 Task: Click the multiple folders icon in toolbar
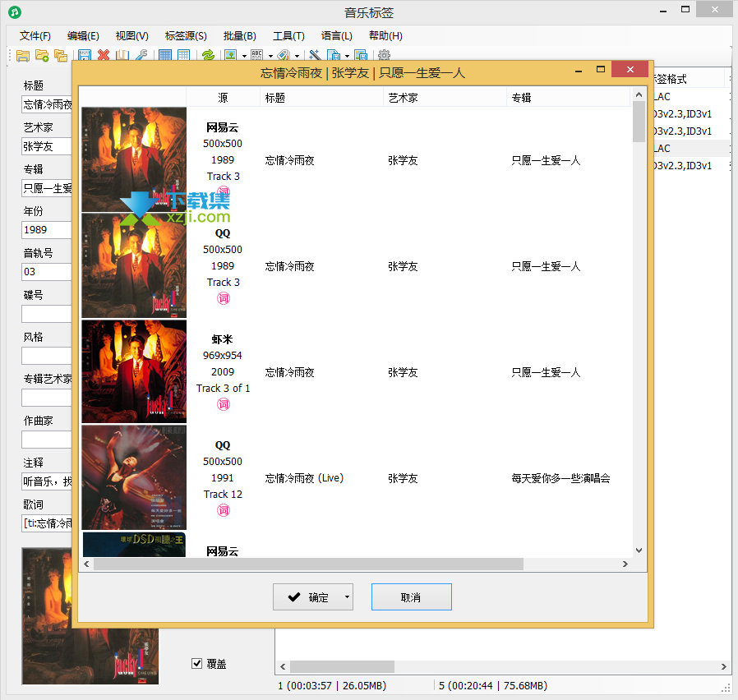61,56
